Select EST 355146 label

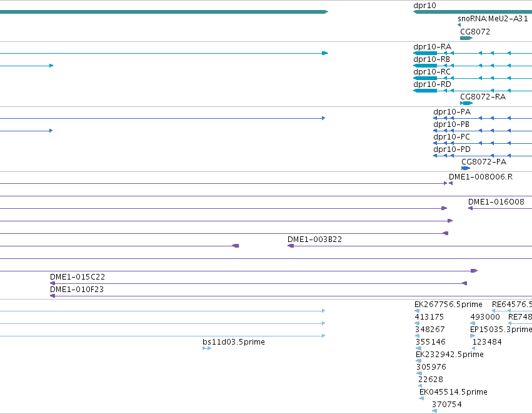coord(431,342)
